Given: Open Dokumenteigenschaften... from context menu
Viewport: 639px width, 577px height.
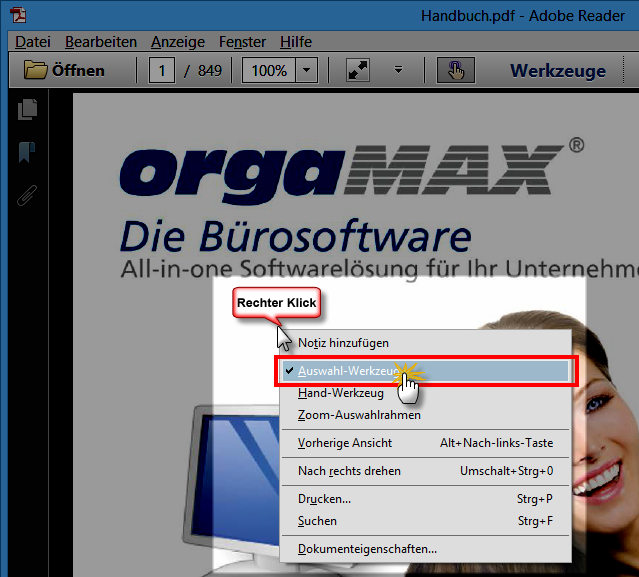Looking at the screenshot, I should coord(425,549).
